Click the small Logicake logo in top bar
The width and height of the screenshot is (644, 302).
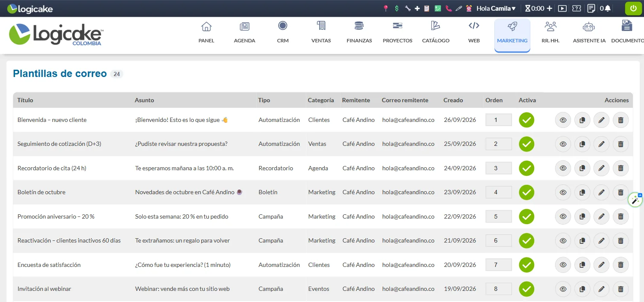tap(29, 9)
